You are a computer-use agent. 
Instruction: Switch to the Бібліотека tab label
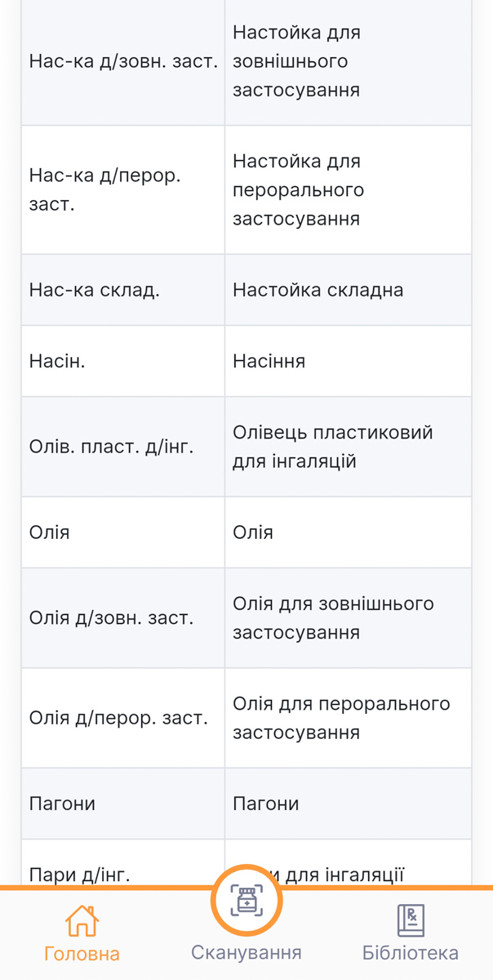(x=411, y=952)
